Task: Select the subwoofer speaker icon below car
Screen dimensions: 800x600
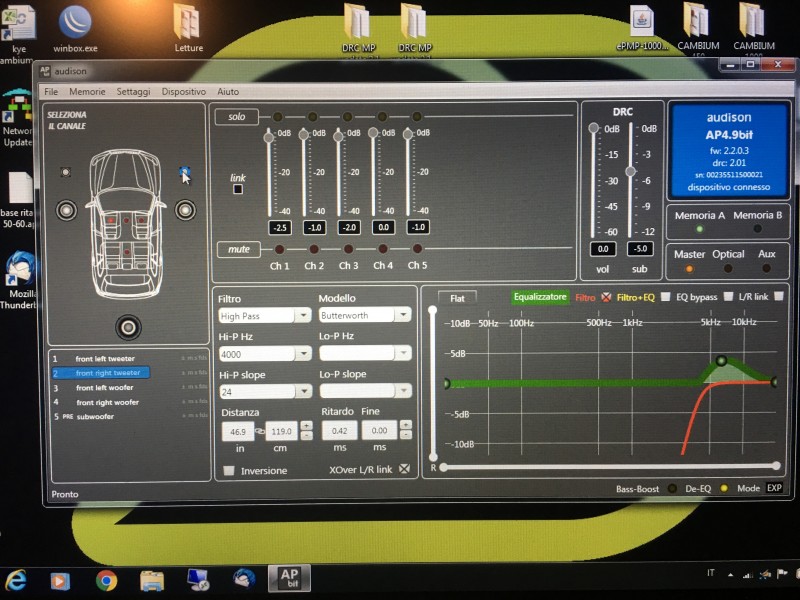Action: point(128,327)
